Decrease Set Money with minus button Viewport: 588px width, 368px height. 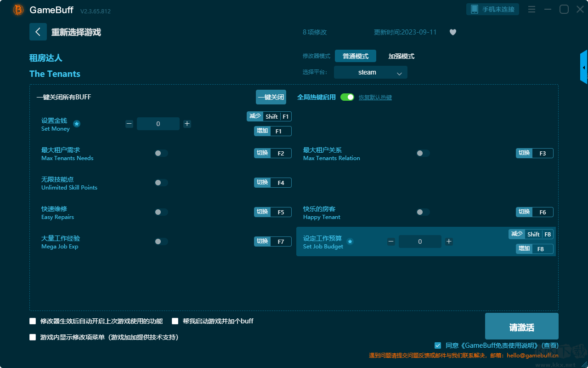point(129,124)
